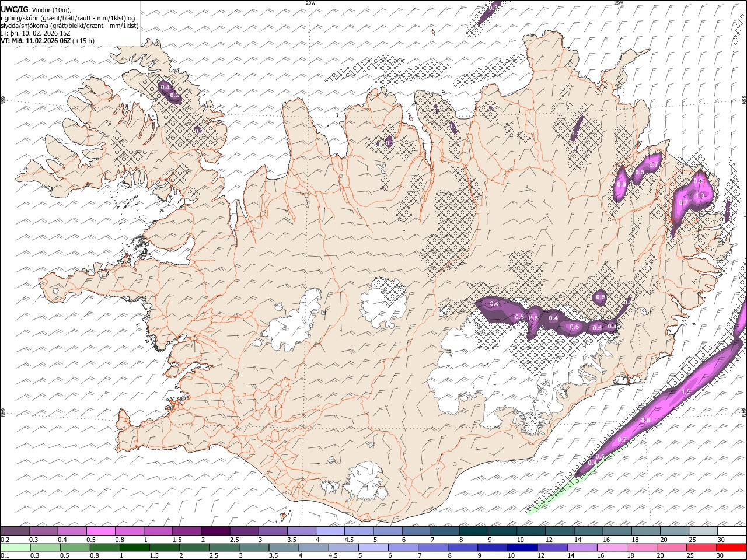Click the pale green 0.1 swatch in the lower rain scale
This screenshot has width=747, height=560.
click(x=15, y=547)
